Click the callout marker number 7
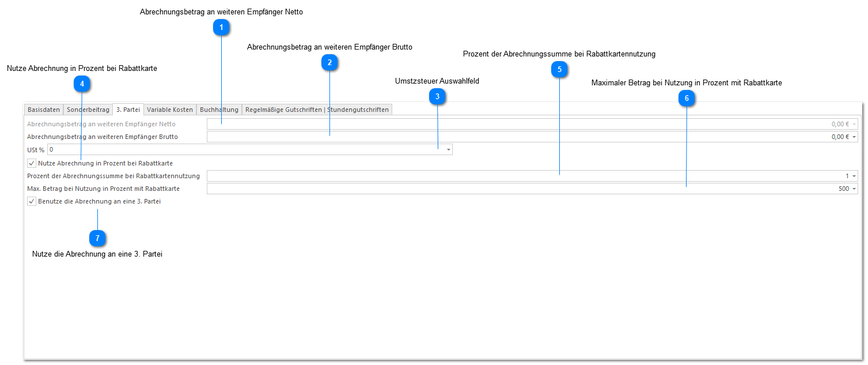Viewport: 868px width, 365px height. 98,238
